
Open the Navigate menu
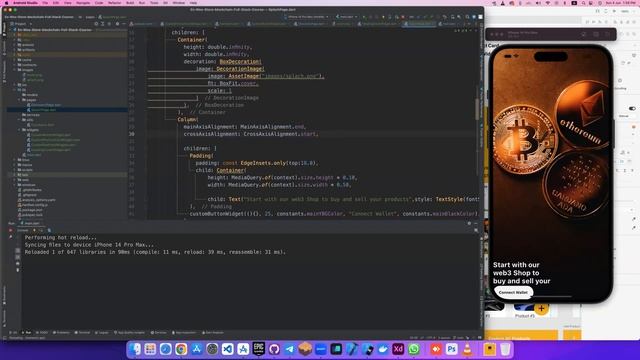pos(83,3)
